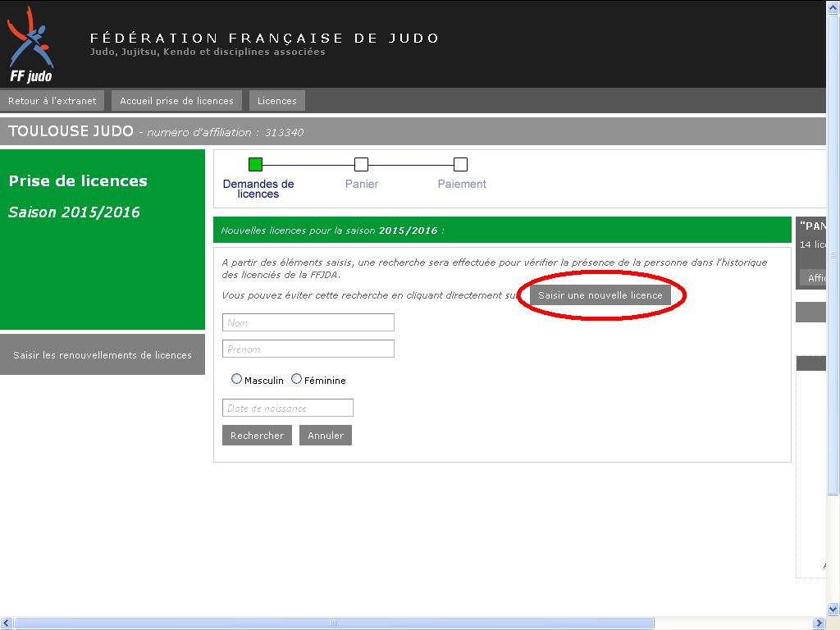Image resolution: width=840 pixels, height=630 pixels.
Task: Open the Licences menu item
Action: 276,101
